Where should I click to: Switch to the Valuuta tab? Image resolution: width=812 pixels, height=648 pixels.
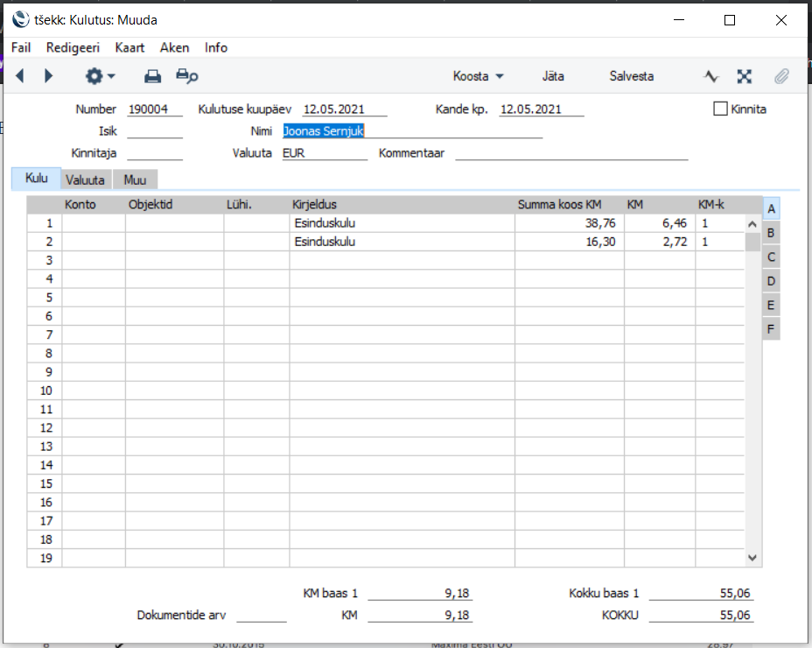click(86, 180)
